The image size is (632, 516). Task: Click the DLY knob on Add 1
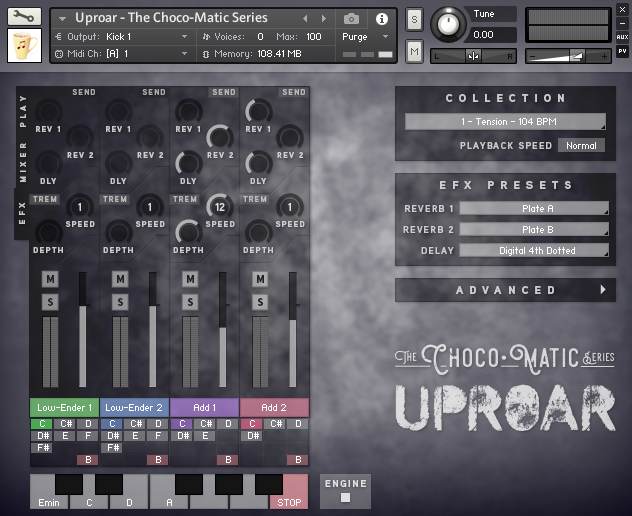pos(189,164)
